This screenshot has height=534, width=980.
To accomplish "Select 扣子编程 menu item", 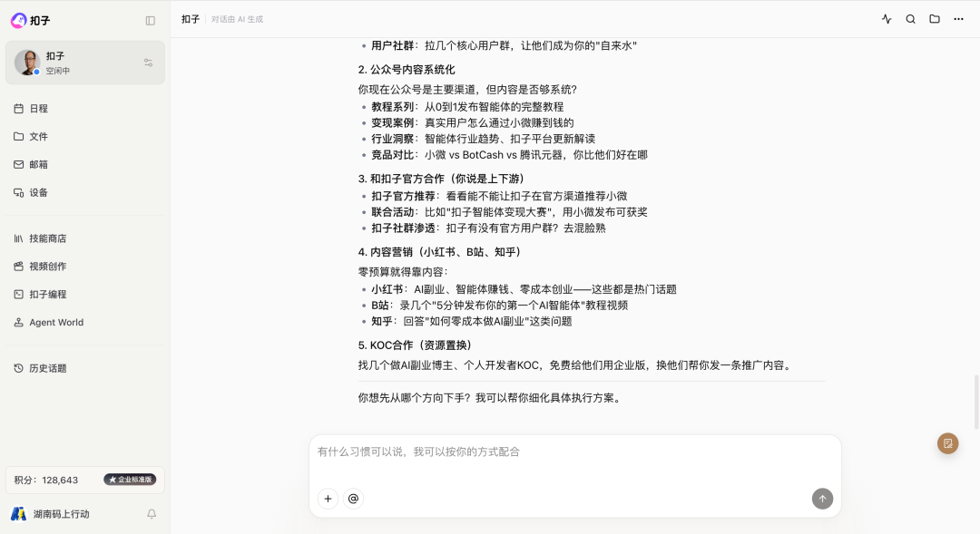I will (x=85, y=294).
